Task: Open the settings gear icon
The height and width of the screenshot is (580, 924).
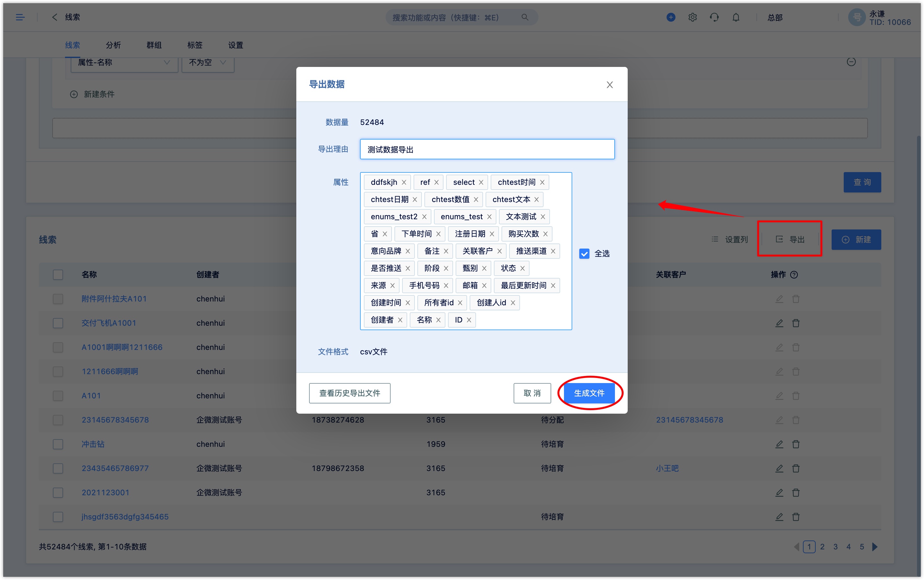Action: click(692, 17)
